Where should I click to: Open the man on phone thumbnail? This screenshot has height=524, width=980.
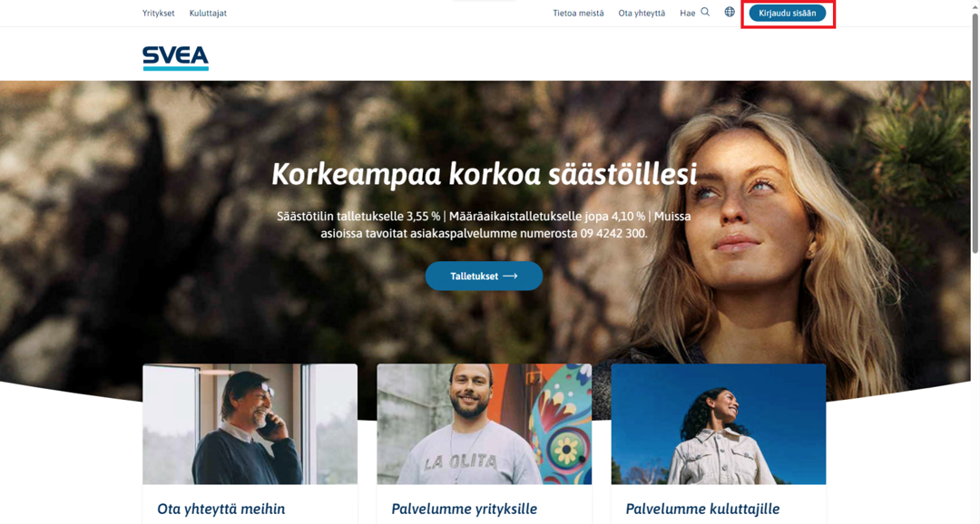coord(250,424)
